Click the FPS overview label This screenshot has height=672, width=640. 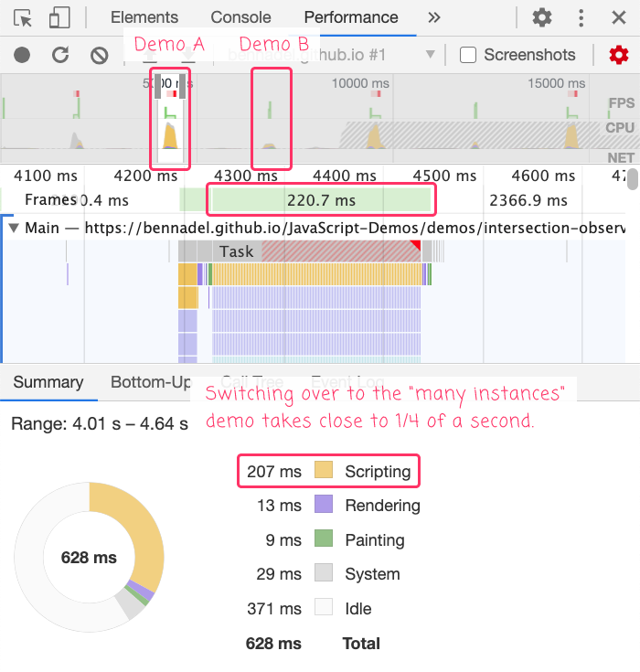pyautogui.click(x=621, y=103)
